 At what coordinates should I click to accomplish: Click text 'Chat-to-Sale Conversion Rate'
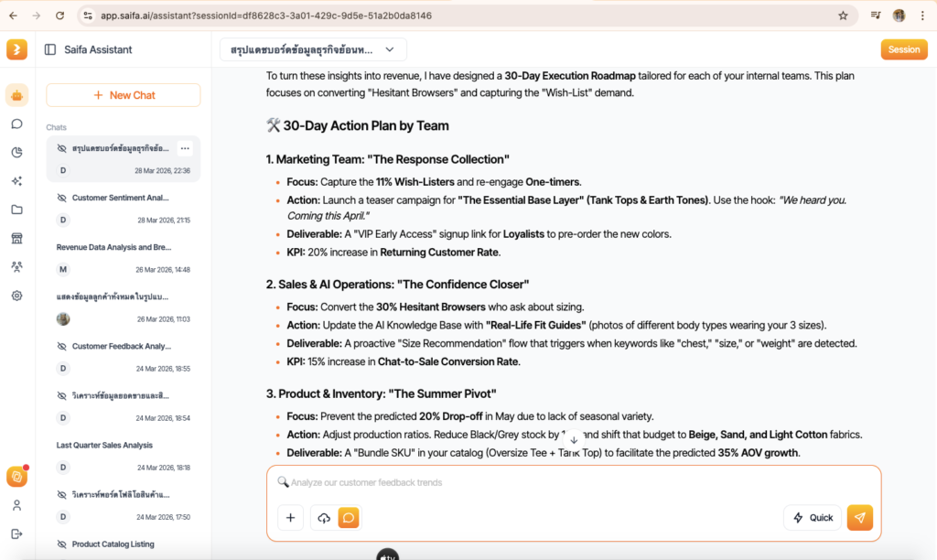pos(447,361)
